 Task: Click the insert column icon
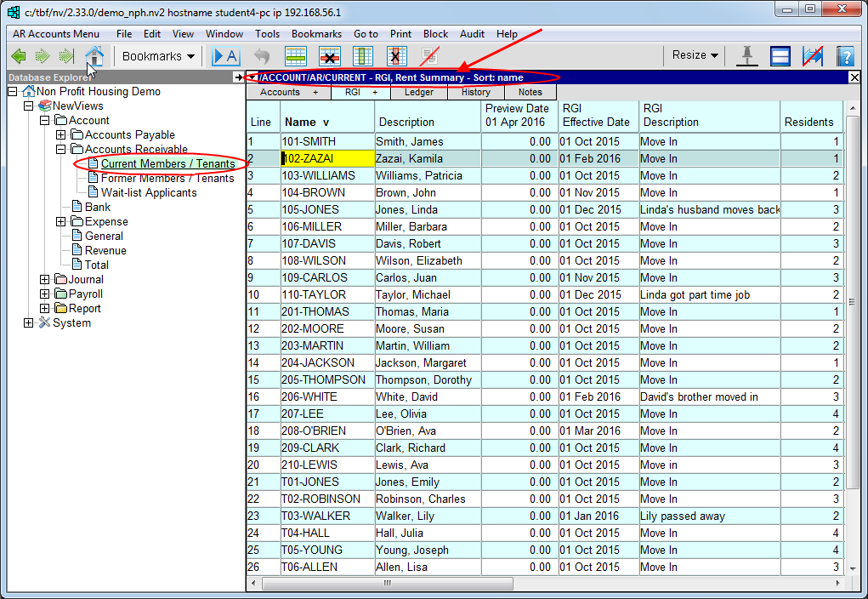[x=363, y=56]
